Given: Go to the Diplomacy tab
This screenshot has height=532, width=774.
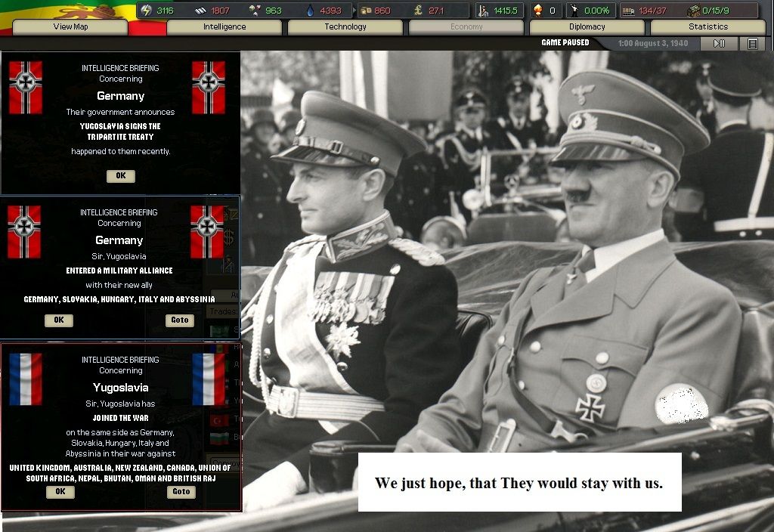Looking at the screenshot, I should point(587,27).
